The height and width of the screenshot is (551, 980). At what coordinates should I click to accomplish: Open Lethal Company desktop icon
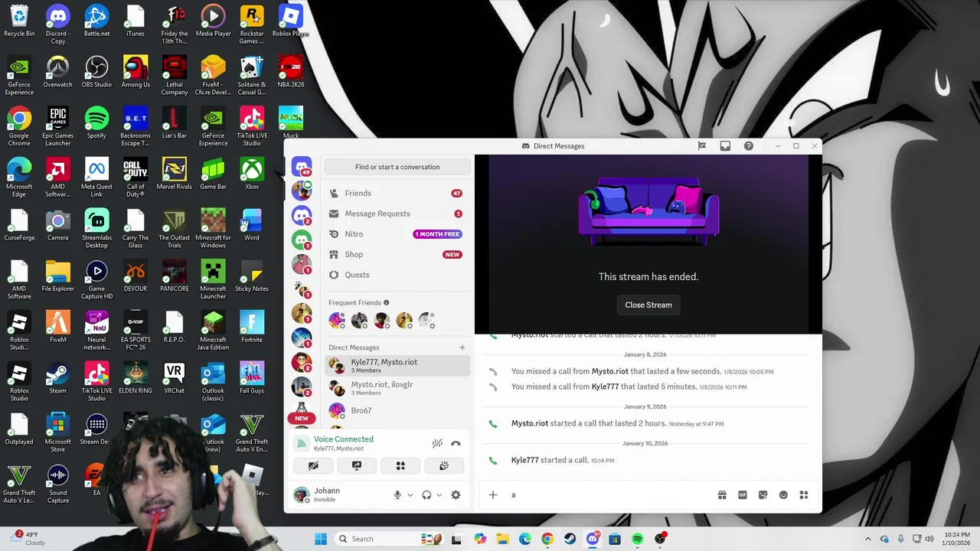(x=174, y=77)
